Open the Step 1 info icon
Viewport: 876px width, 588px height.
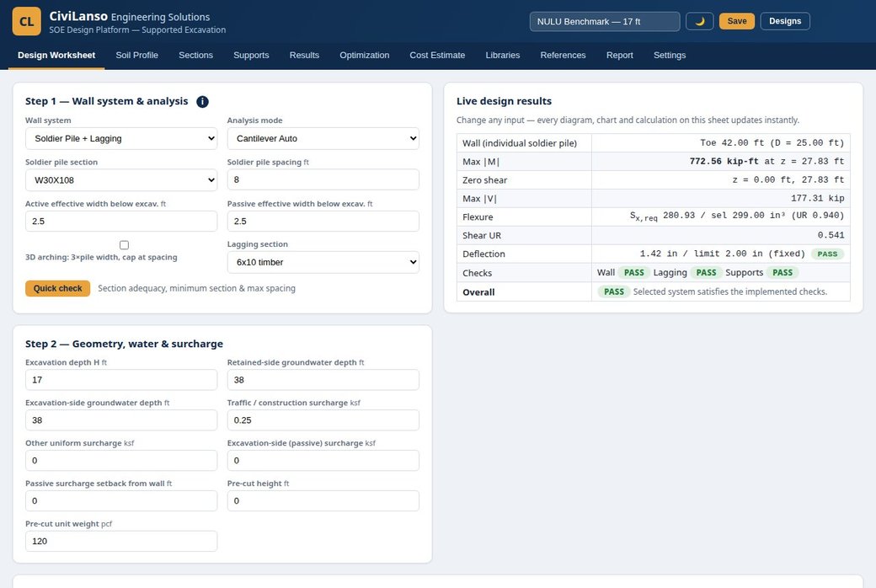click(202, 102)
